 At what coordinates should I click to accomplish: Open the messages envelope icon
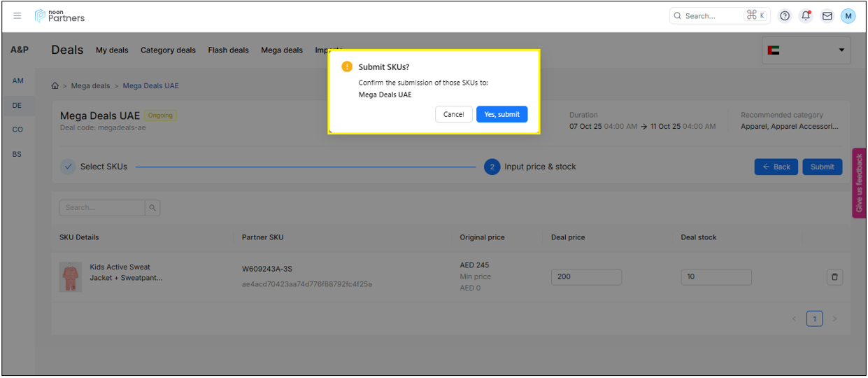tap(827, 15)
